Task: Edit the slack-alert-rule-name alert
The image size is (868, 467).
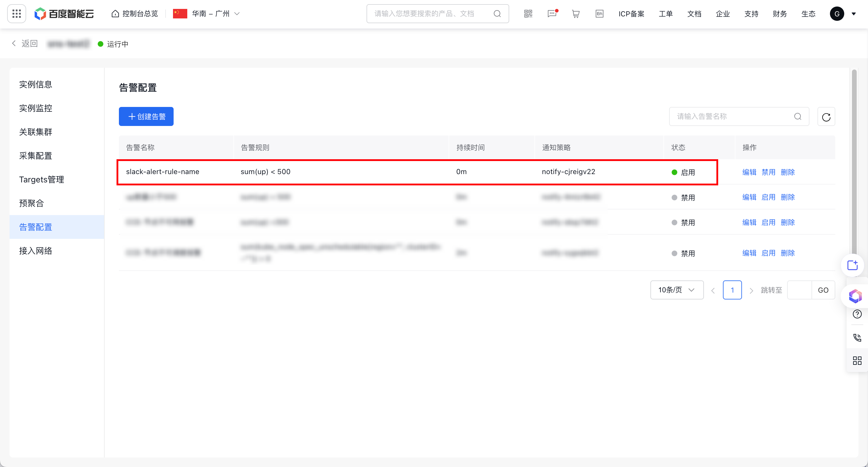Action: pyautogui.click(x=749, y=172)
